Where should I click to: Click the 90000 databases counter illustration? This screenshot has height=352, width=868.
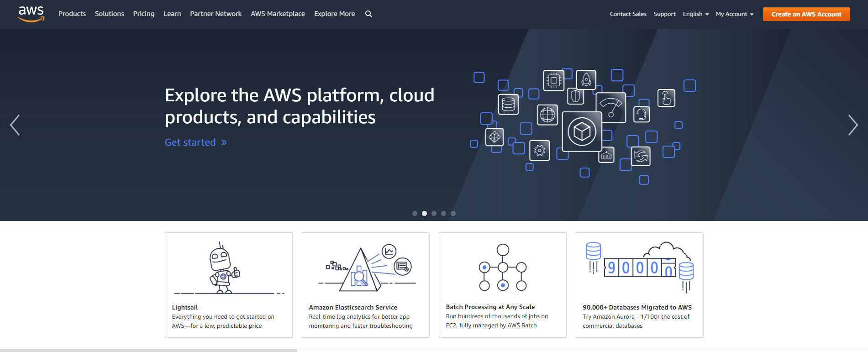point(640,267)
